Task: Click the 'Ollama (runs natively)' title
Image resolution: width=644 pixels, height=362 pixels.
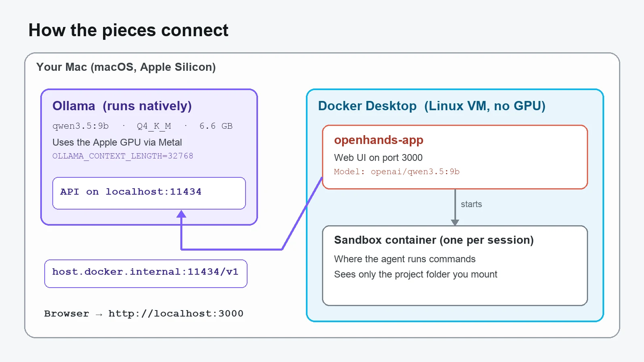Action: [x=122, y=106]
